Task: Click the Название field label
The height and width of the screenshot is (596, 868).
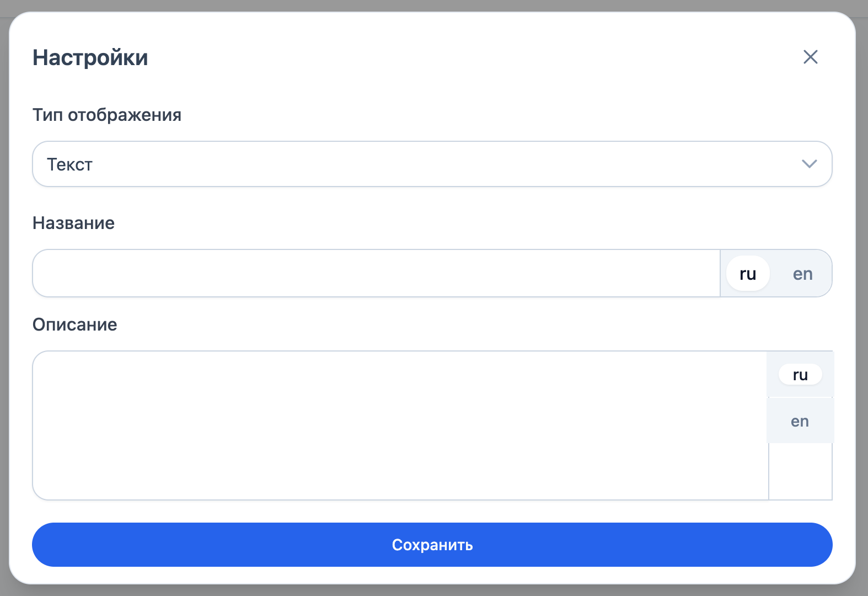Action: 74,223
